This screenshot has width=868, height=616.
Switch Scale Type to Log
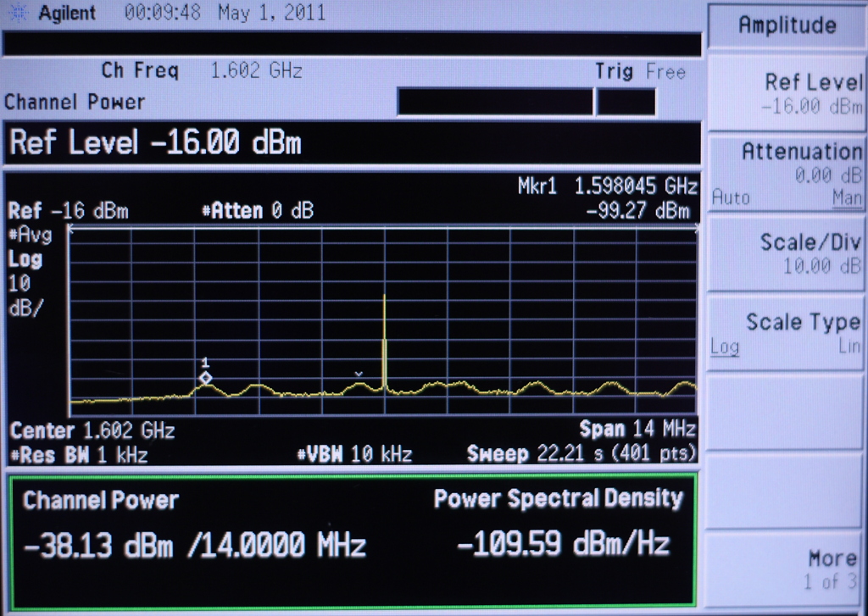click(725, 347)
